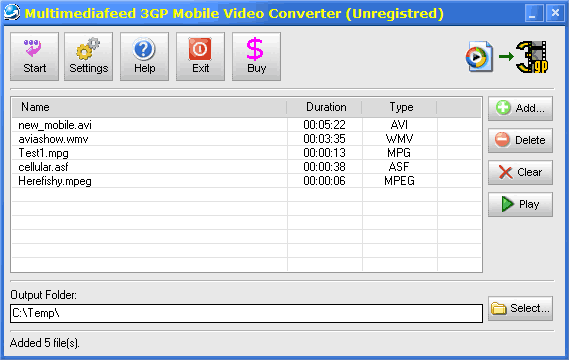
Task: Select an output folder with the folder button
Action: click(520, 308)
